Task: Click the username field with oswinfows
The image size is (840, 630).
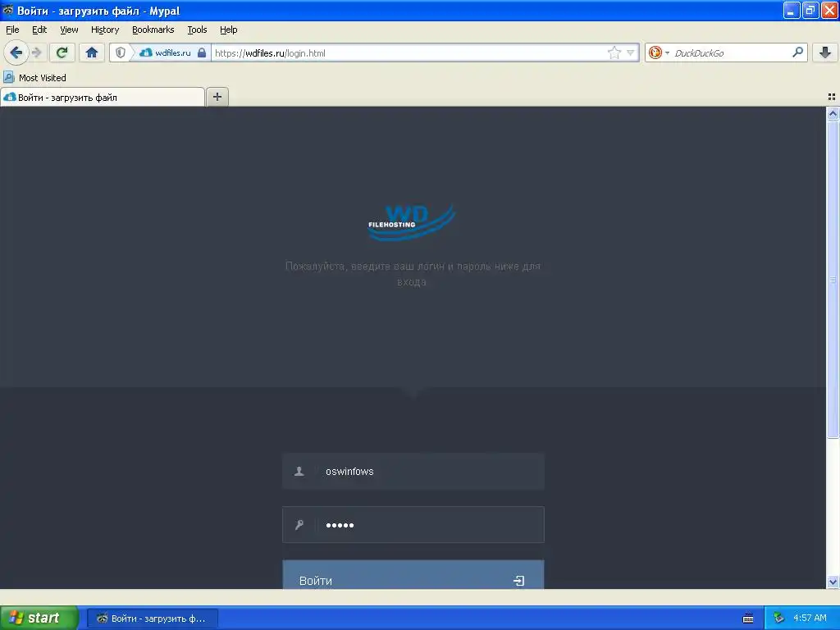Action: pos(413,472)
